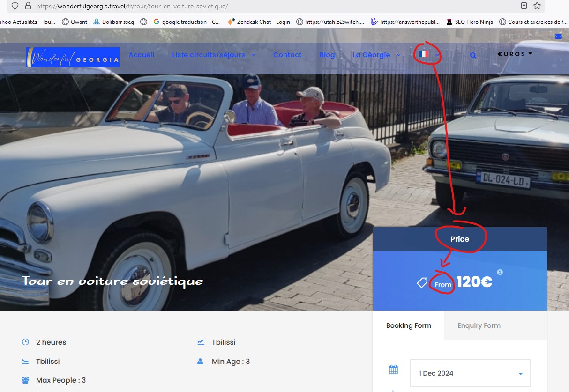Screen dimensions: 569x392
Task: Open the Cours et exercices bookmark
Action: [533, 22]
